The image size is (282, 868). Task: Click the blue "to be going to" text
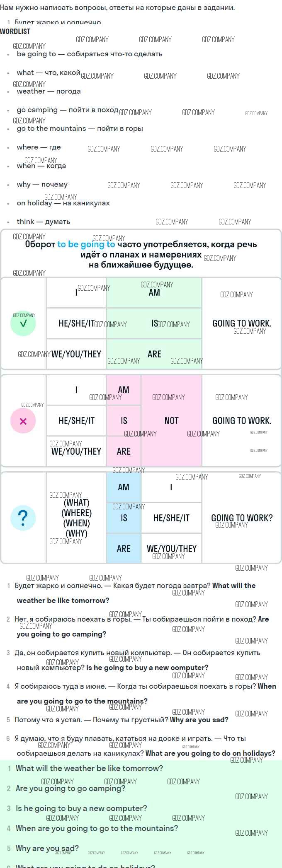(86, 244)
